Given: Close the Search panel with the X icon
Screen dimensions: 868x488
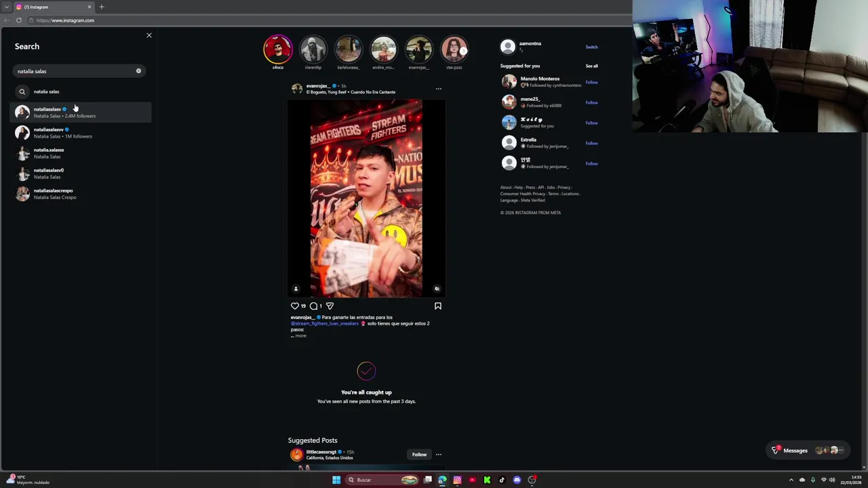Looking at the screenshot, I should point(149,35).
